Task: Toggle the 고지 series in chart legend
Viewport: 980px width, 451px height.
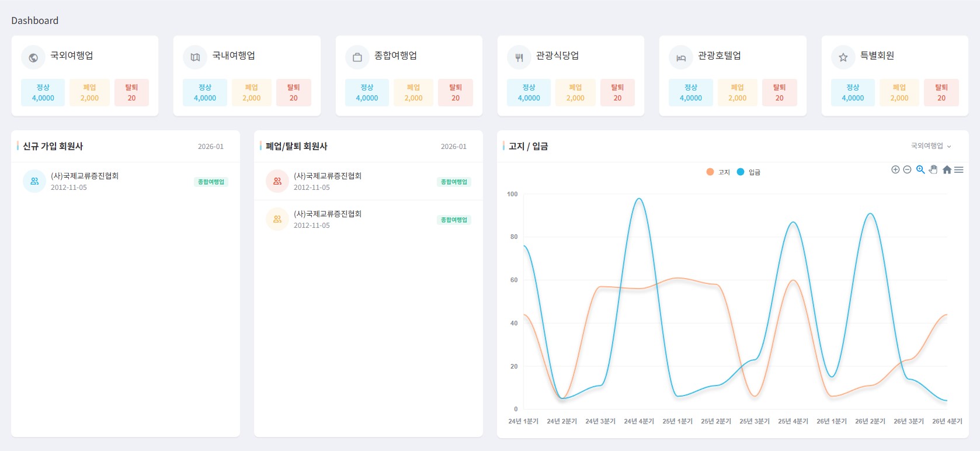Action: (718, 172)
